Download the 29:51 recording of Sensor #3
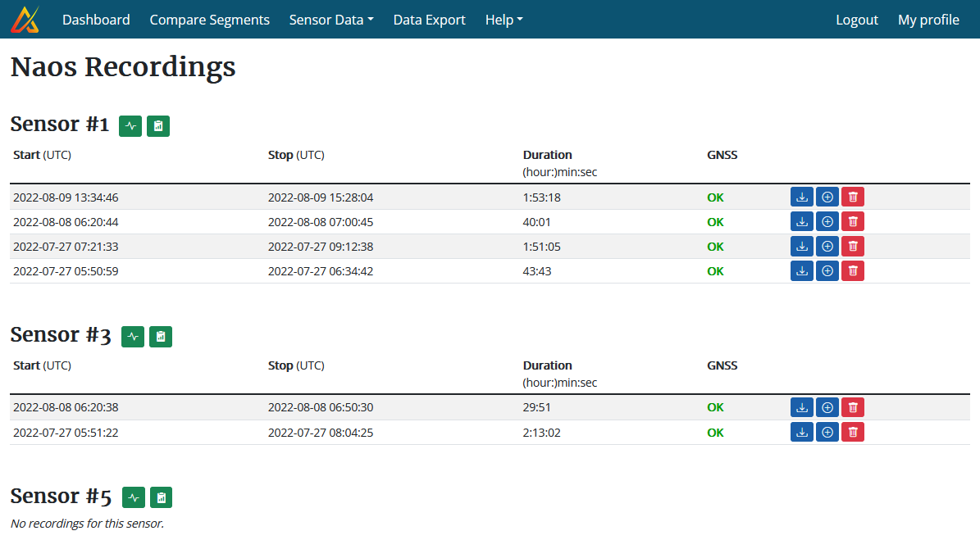The width and height of the screenshot is (980, 549). 801,407
